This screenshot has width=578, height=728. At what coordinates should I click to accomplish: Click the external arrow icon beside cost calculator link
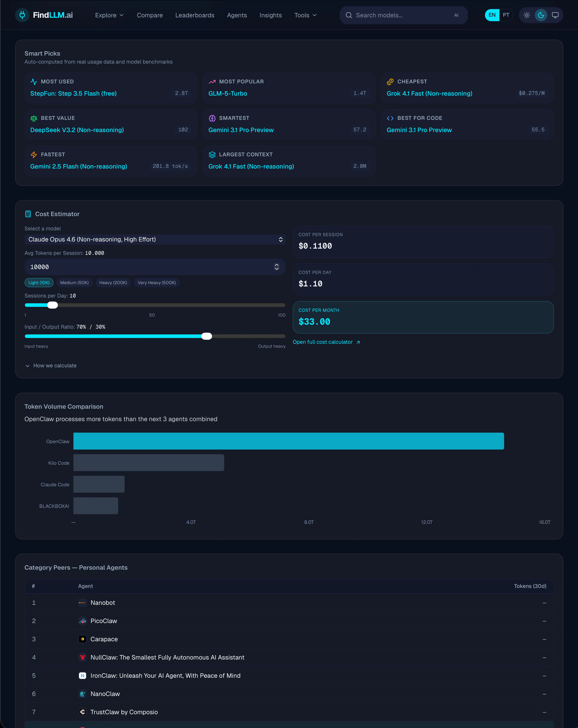358,342
